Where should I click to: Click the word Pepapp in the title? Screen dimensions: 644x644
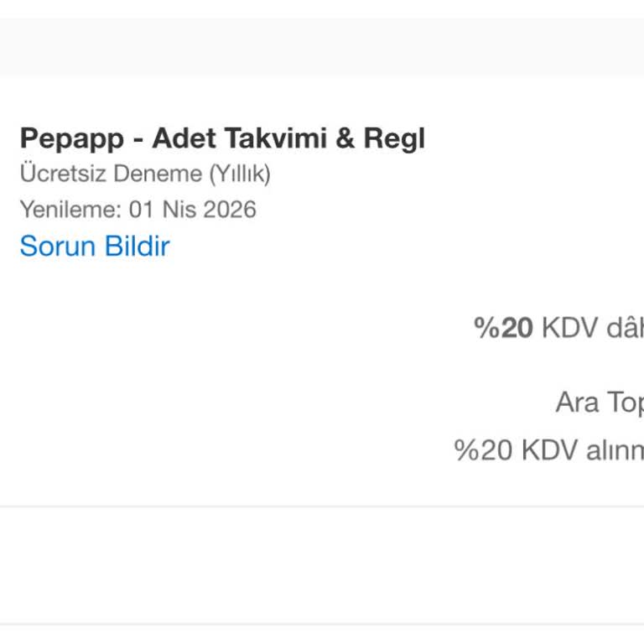pyautogui.click(x=72, y=138)
